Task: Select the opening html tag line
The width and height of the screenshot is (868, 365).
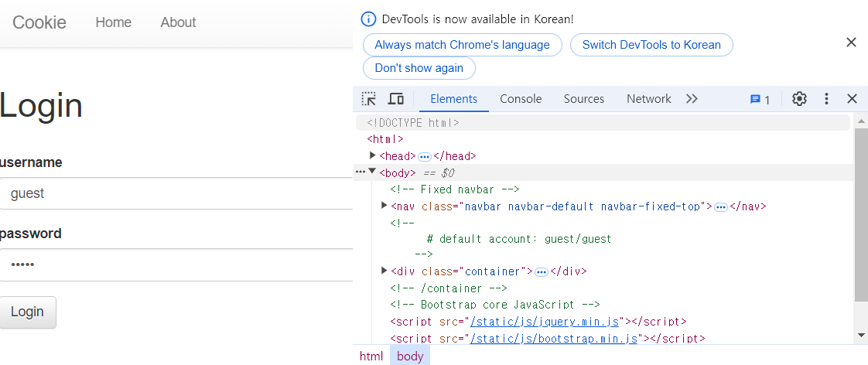Action: [385, 139]
